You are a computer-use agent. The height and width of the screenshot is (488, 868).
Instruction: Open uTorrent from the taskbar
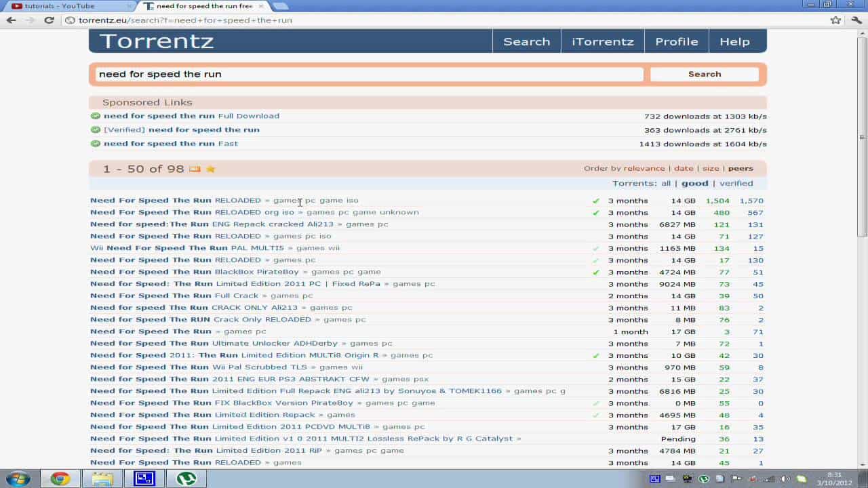pos(186,479)
